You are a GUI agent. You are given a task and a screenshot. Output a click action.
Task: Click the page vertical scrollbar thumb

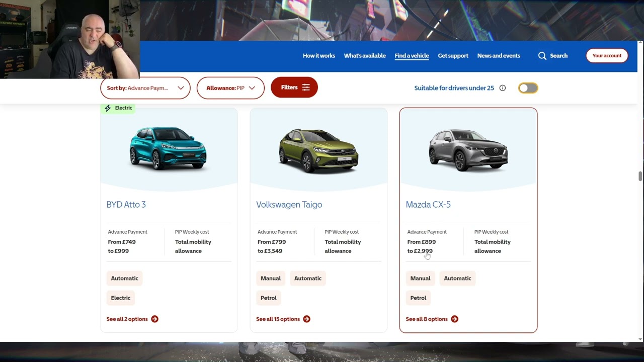pyautogui.click(x=640, y=176)
